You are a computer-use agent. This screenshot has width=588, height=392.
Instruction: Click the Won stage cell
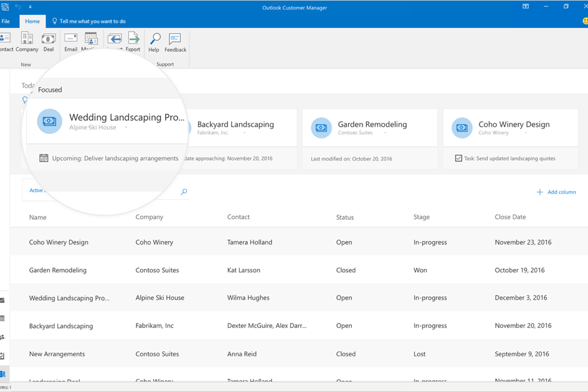point(420,270)
